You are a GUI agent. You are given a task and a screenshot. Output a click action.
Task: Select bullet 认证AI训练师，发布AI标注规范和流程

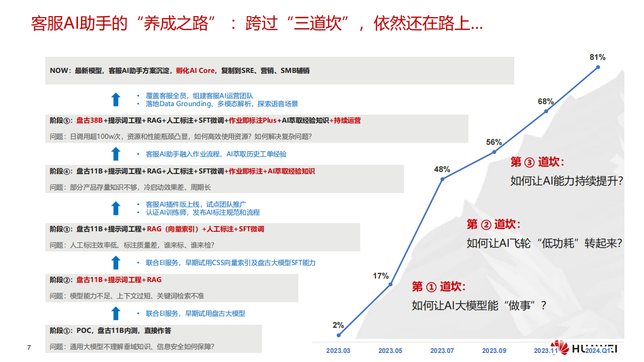click(202, 212)
